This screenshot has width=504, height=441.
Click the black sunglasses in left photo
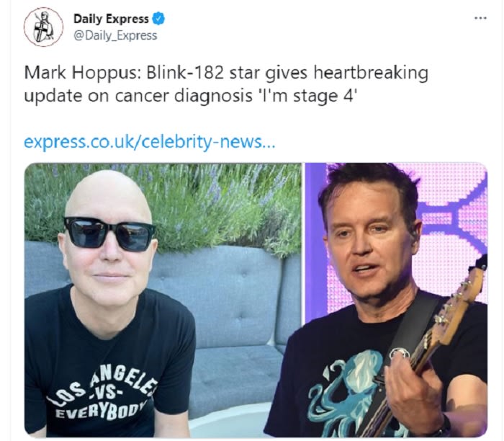point(109,233)
